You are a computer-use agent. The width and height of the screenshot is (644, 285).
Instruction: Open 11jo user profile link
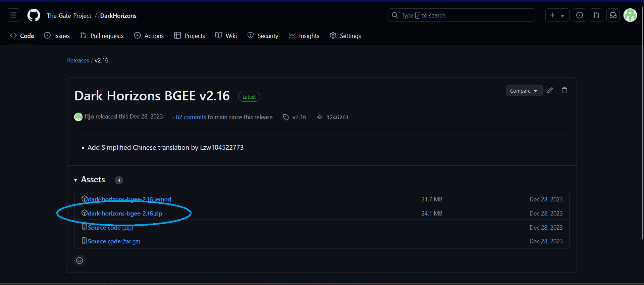(x=89, y=116)
